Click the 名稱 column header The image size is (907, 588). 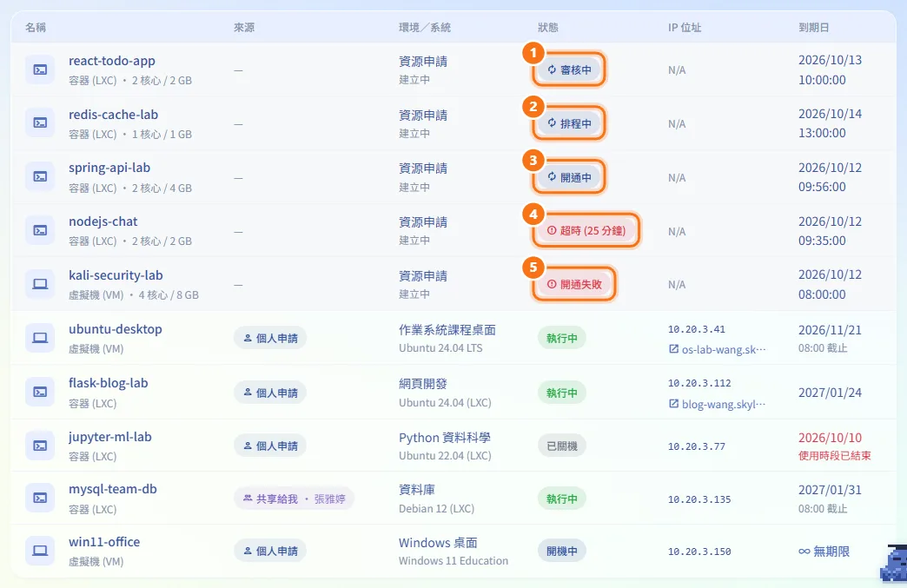[36, 27]
